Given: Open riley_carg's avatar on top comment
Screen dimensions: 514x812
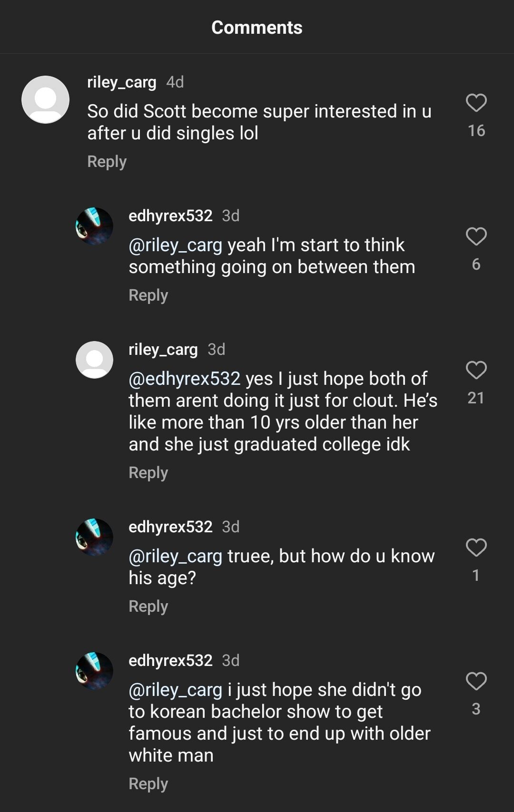Looking at the screenshot, I should [46, 99].
